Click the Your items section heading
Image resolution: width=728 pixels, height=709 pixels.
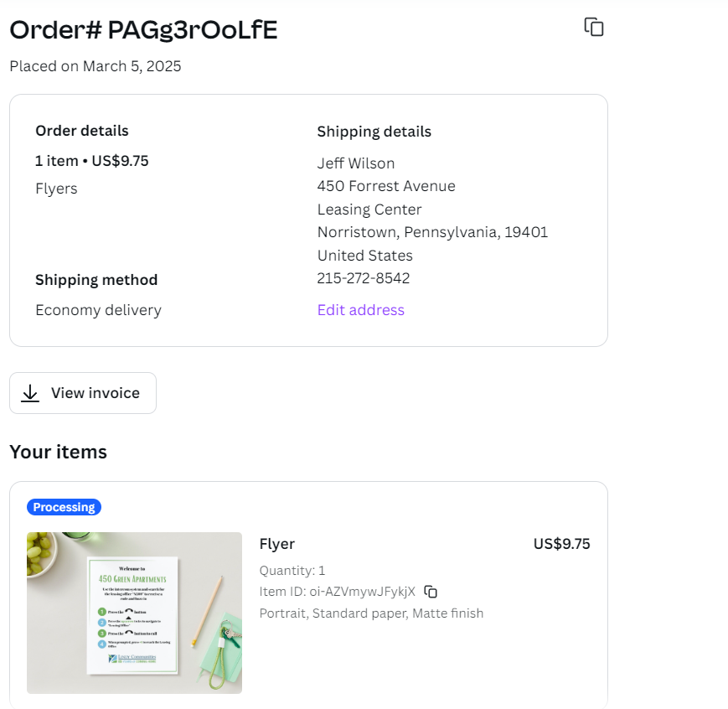(59, 453)
